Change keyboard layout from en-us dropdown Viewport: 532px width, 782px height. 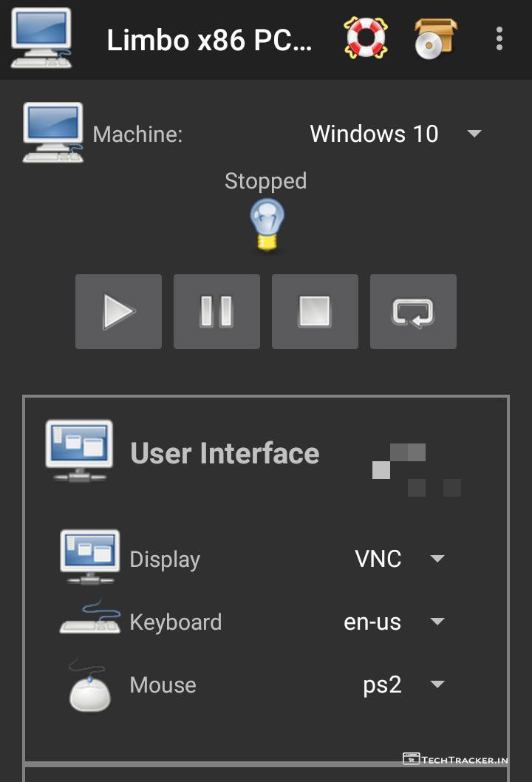(394, 622)
